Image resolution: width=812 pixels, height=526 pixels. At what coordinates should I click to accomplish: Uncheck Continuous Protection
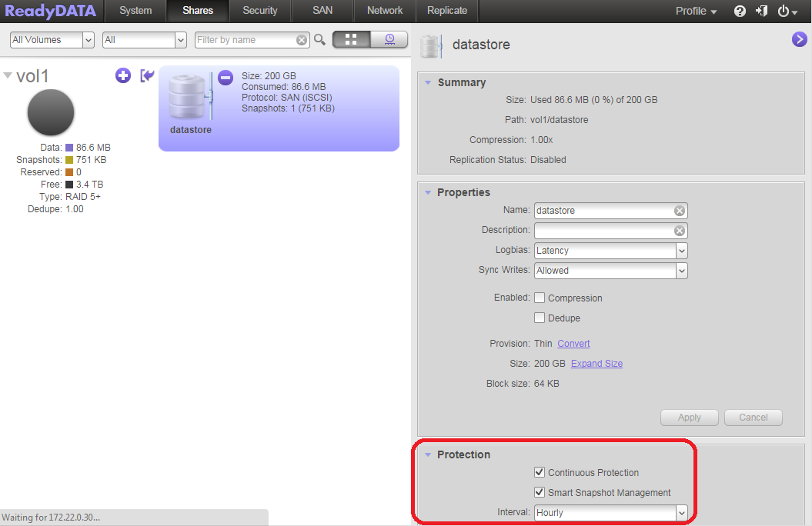pyautogui.click(x=540, y=472)
